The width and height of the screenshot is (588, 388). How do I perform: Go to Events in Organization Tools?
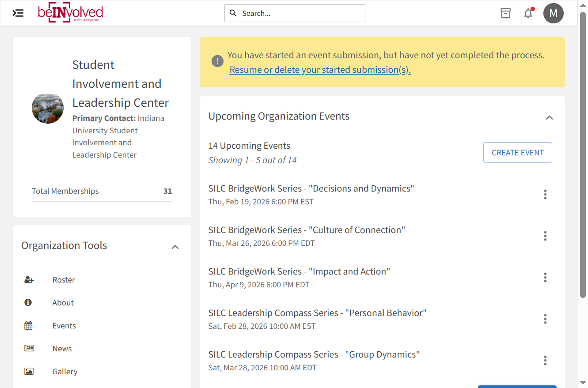coord(64,326)
